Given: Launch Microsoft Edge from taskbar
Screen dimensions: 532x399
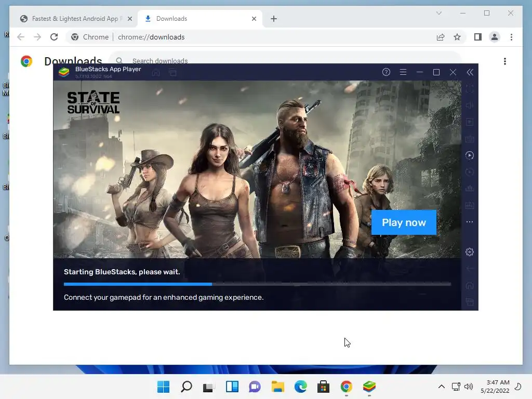Looking at the screenshot, I should pyautogui.click(x=301, y=387).
